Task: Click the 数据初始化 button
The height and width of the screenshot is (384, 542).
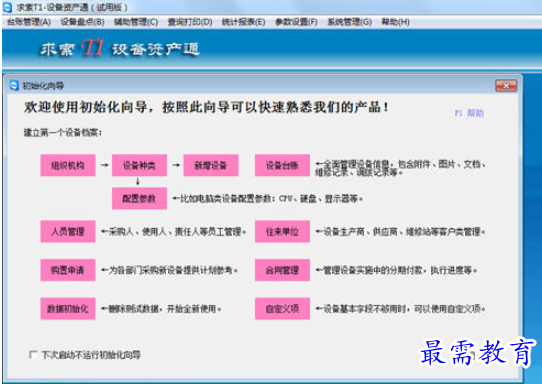Action: pos(68,308)
